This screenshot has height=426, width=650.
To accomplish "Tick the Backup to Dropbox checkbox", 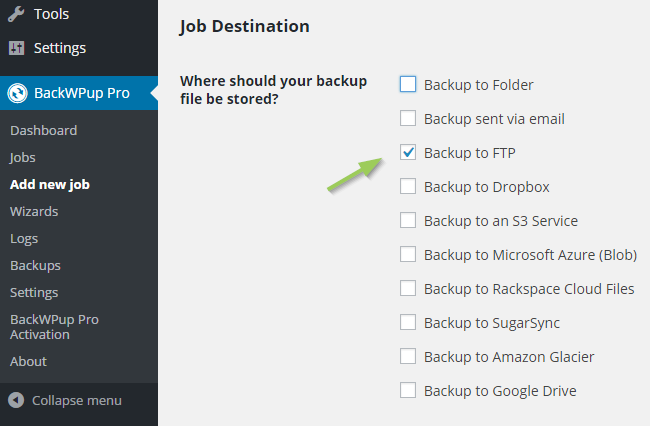I will [408, 186].
